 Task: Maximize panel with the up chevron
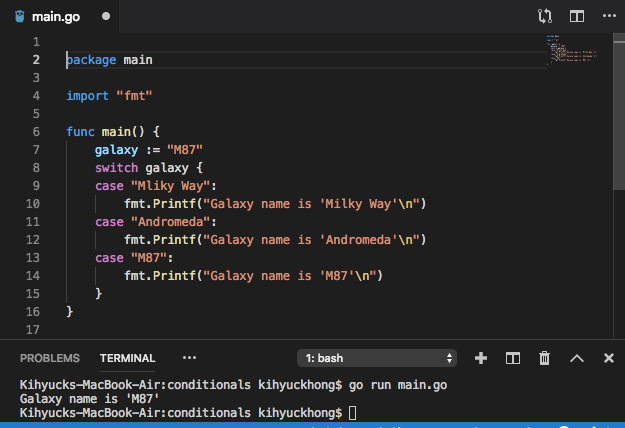click(577, 358)
